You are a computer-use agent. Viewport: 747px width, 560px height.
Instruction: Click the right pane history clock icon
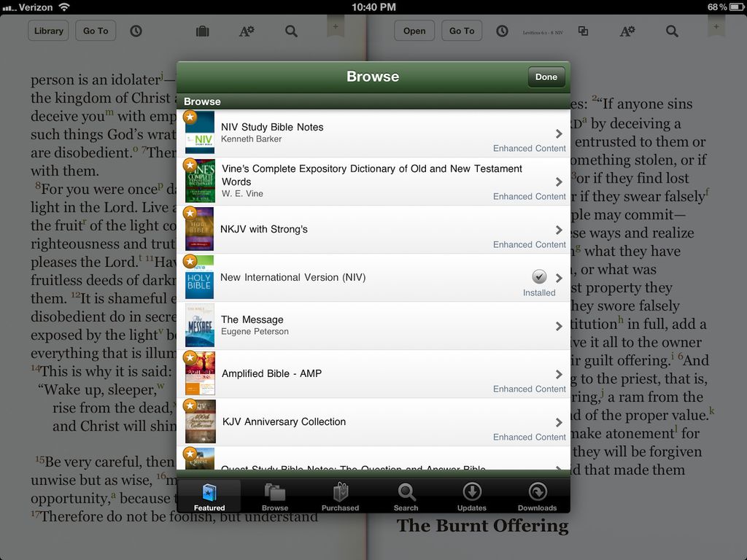coord(502,31)
